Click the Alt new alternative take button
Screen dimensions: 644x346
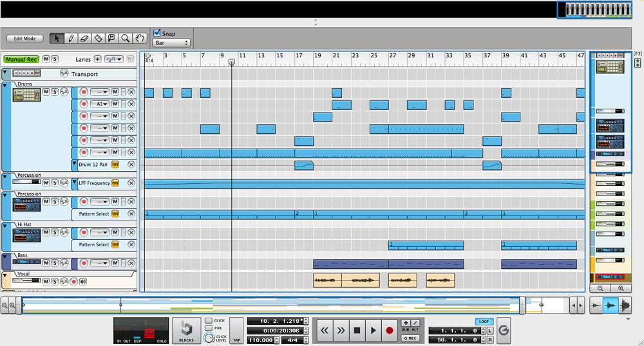click(415, 323)
